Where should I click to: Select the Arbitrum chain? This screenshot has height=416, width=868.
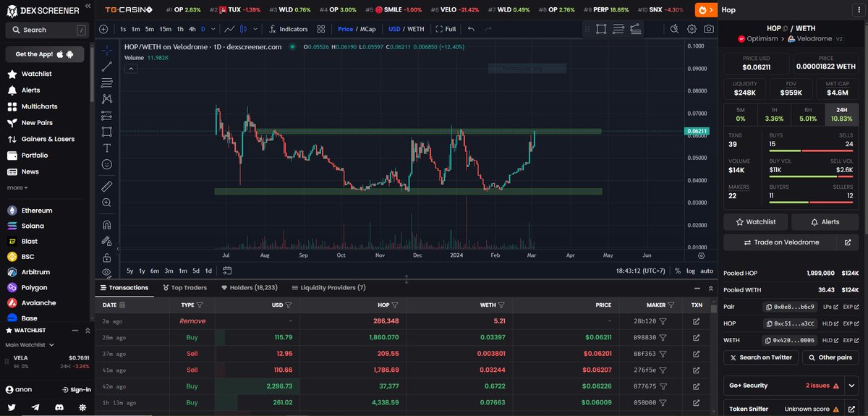pos(35,272)
